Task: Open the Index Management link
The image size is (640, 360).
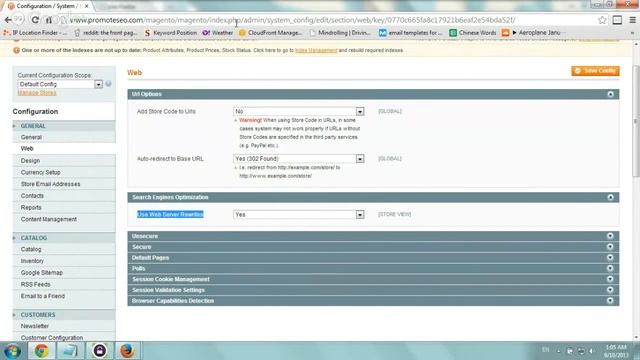Action: coord(316,50)
